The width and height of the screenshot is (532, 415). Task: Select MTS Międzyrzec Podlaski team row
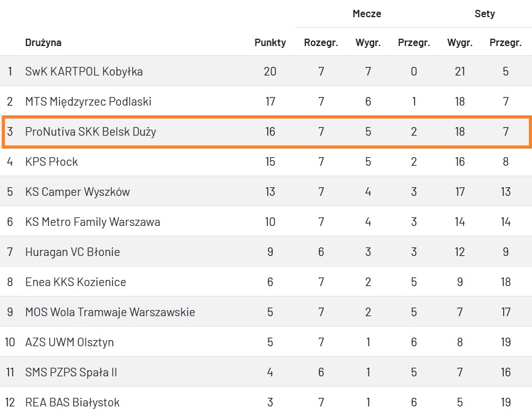(x=88, y=101)
